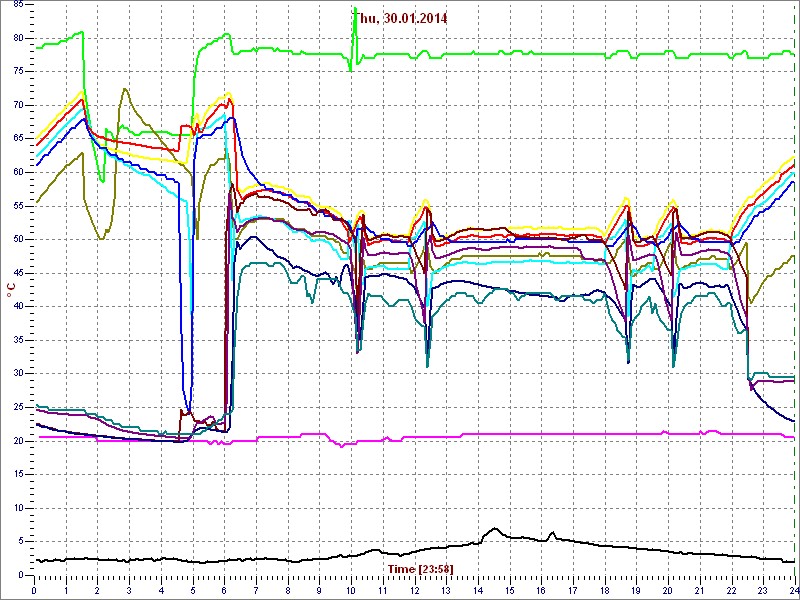Pick hour 14 on the time axis

pyautogui.click(x=477, y=590)
